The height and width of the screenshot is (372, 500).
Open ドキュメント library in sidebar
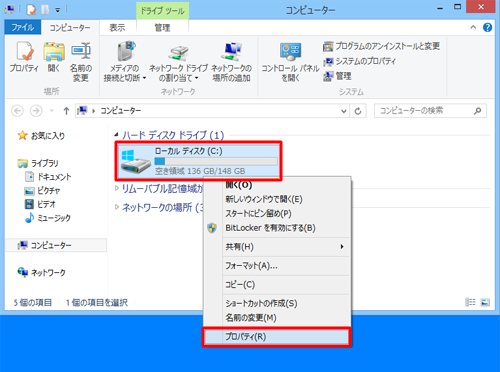(x=48, y=177)
